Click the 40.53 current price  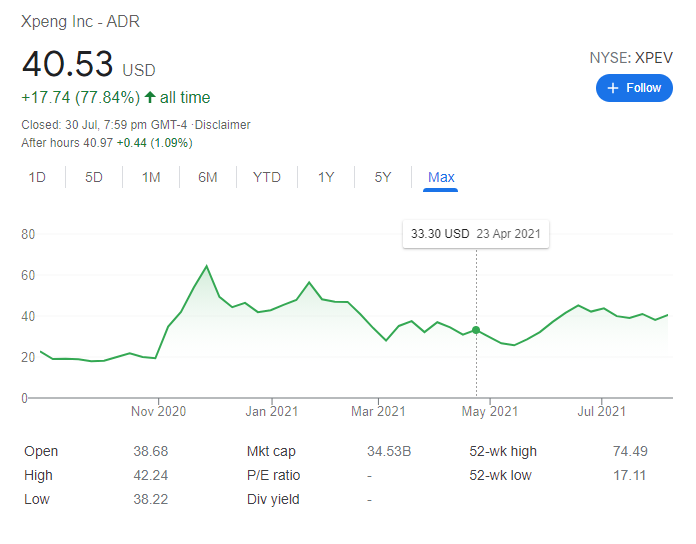(x=67, y=63)
